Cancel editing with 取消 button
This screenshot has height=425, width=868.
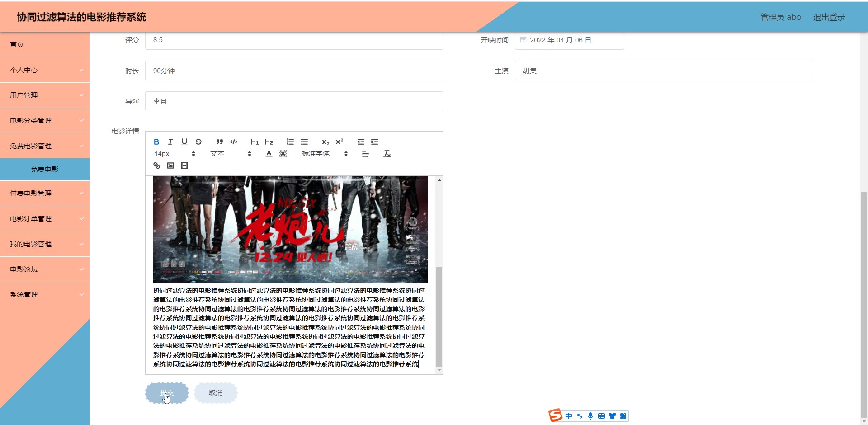coord(216,393)
